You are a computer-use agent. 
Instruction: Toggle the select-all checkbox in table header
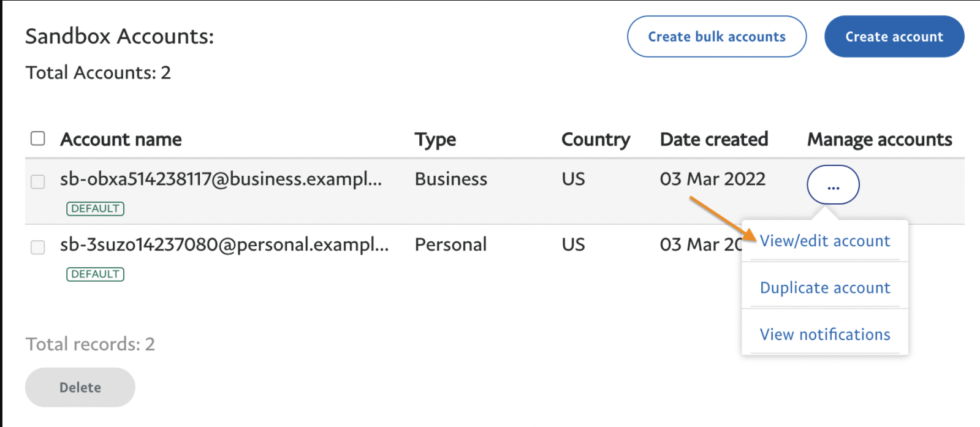click(38, 138)
